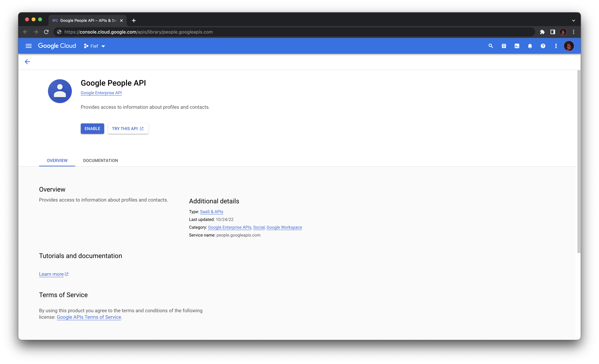Enable the Google People API
The image size is (599, 364).
tap(92, 129)
